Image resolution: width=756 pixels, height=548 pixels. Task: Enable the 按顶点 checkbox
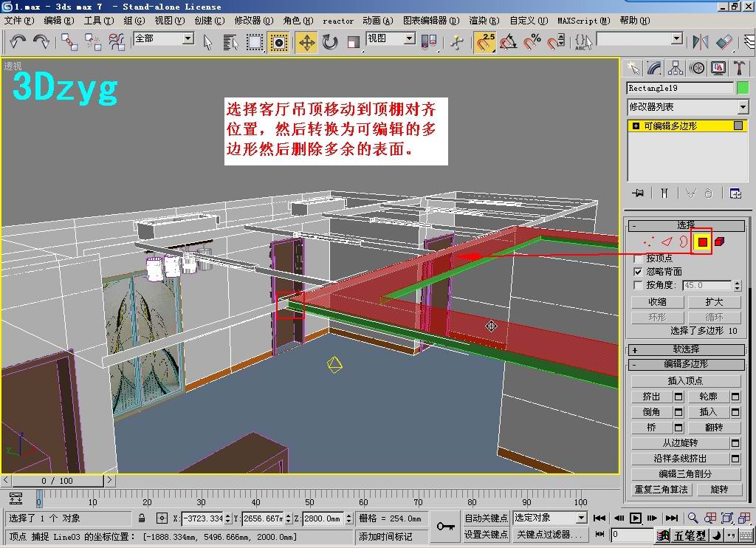pyautogui.click(x=637, y=258)
